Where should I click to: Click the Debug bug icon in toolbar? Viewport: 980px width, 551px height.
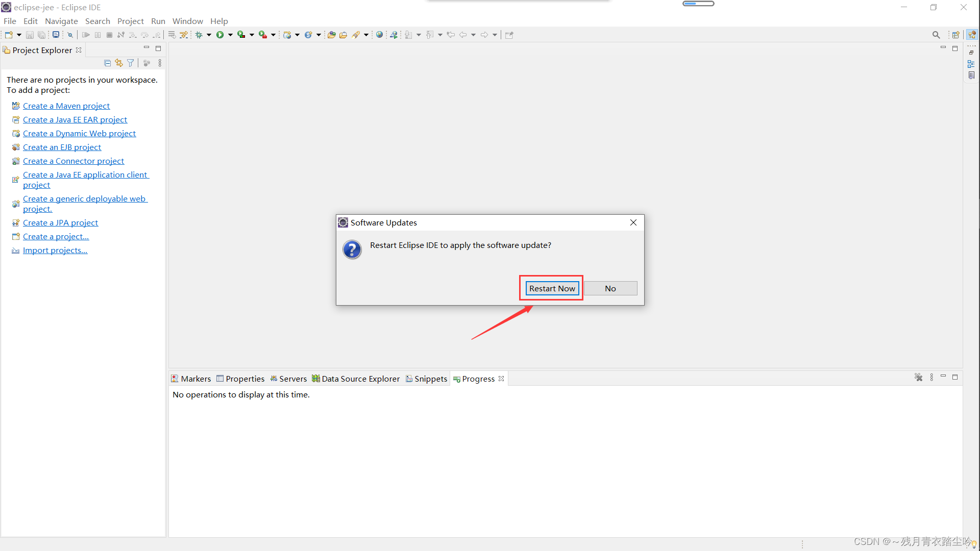199,35
